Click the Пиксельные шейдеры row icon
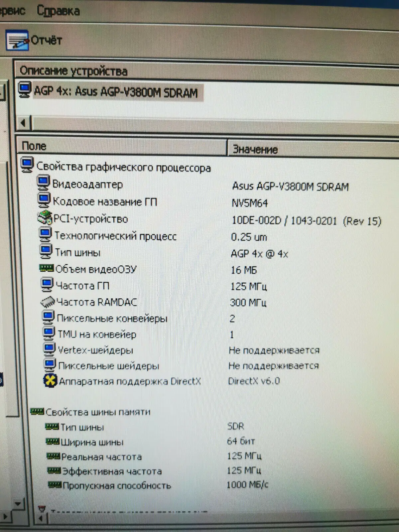The height and width of the screenshot is (532, 399). click(x=50, y=365)
